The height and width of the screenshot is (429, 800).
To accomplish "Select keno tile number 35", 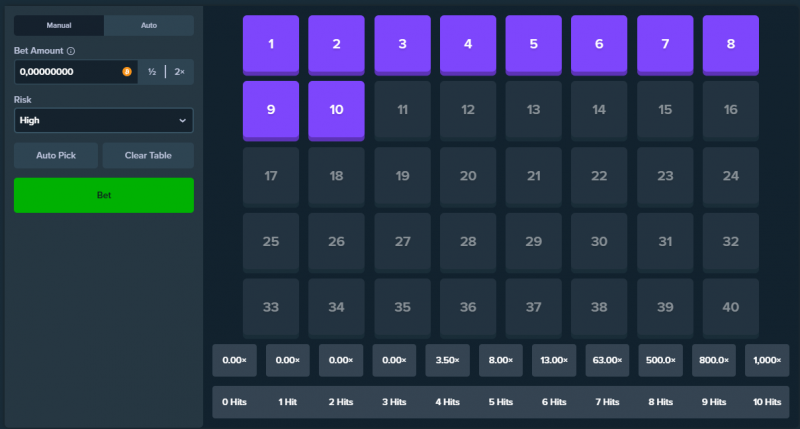I will [403, 308].
